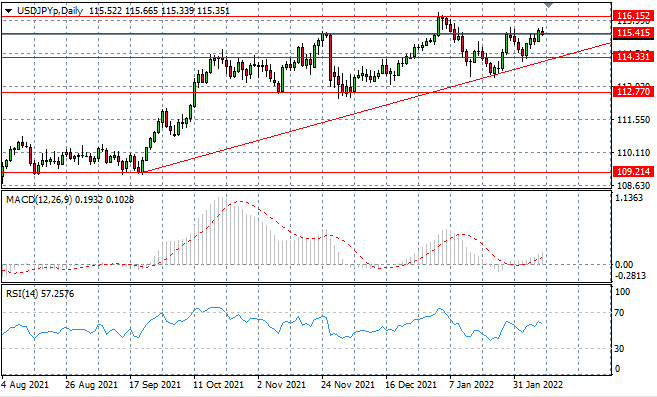Select the 17 Sep 2021 date label
657x397 pixels.
(x=155, y=384)
